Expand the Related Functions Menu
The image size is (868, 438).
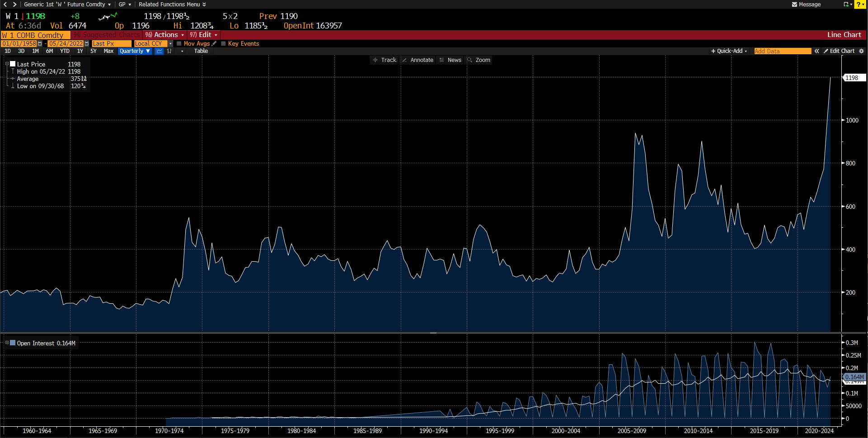pyautogui.click(x=172, y=5)
